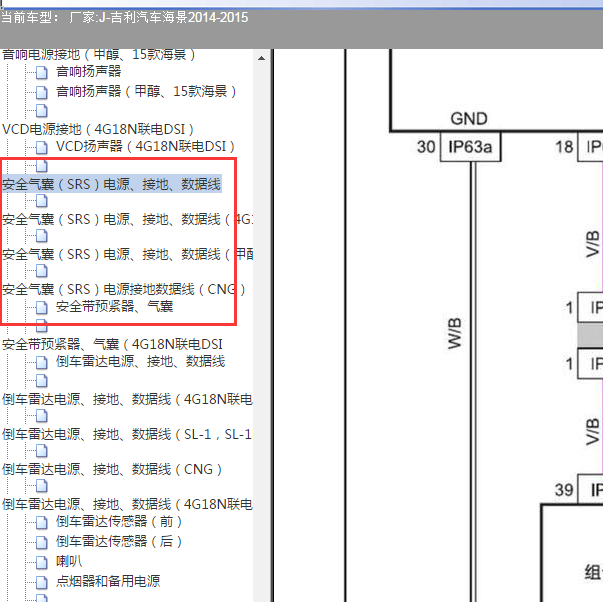Image resolution: width=603 pixels, height=602 pixels.
Task: Click page icon beside 安全带预紧器、气囊 child row
Action: pos(42,307)
